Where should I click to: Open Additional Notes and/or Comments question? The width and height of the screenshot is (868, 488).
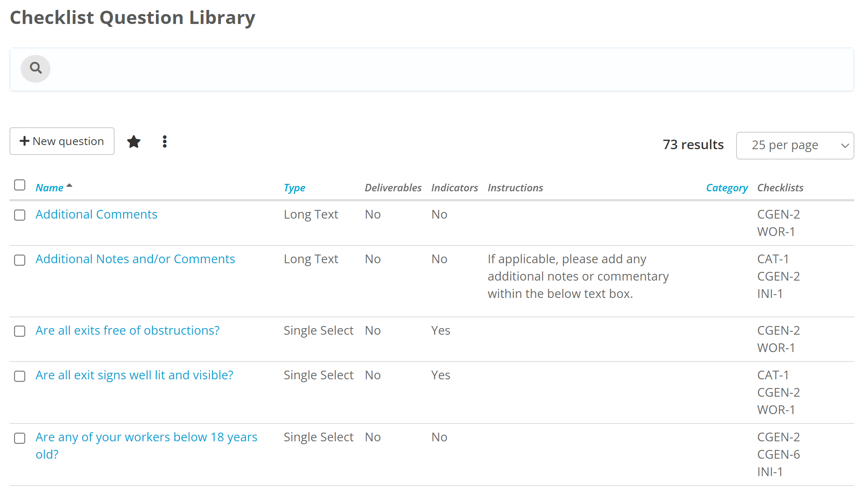click(x=135, y=259)
